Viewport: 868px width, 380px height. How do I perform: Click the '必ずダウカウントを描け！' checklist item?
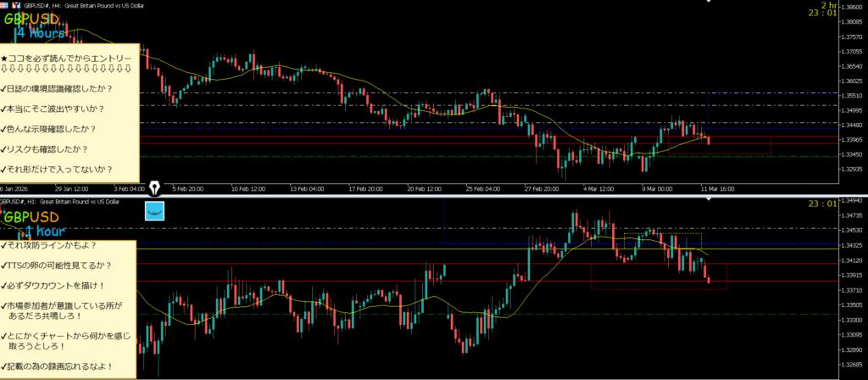pyautogui.click(x=56, y=284)
